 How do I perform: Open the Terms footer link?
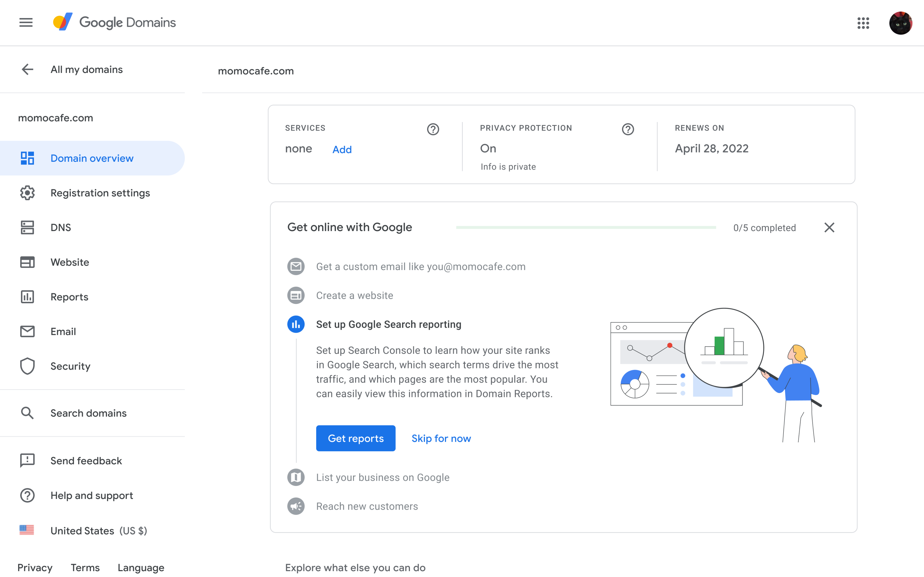85,567
